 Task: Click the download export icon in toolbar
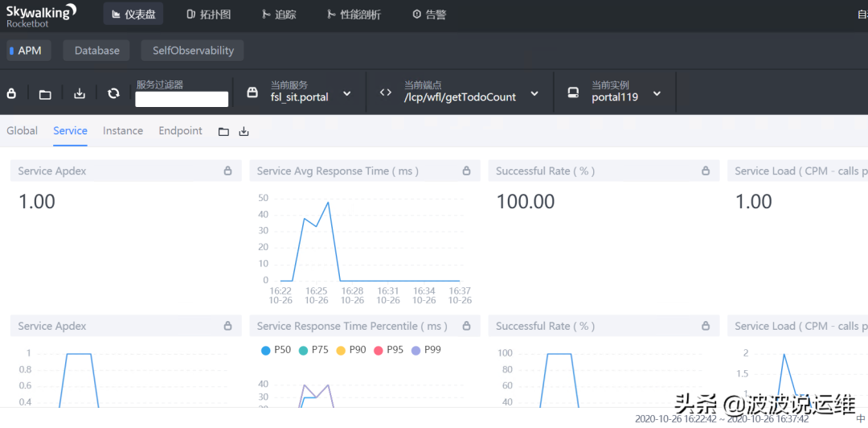click(80, 93)
